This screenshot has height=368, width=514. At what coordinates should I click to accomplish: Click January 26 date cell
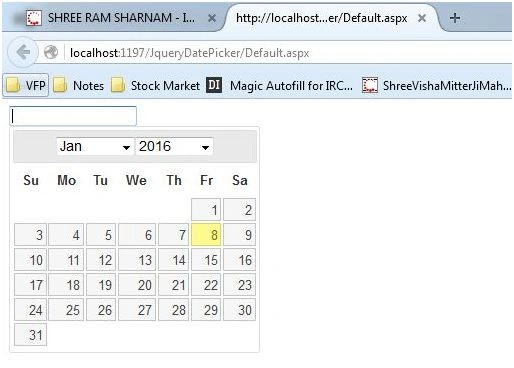pyautogui.click(x=101, y=310)
